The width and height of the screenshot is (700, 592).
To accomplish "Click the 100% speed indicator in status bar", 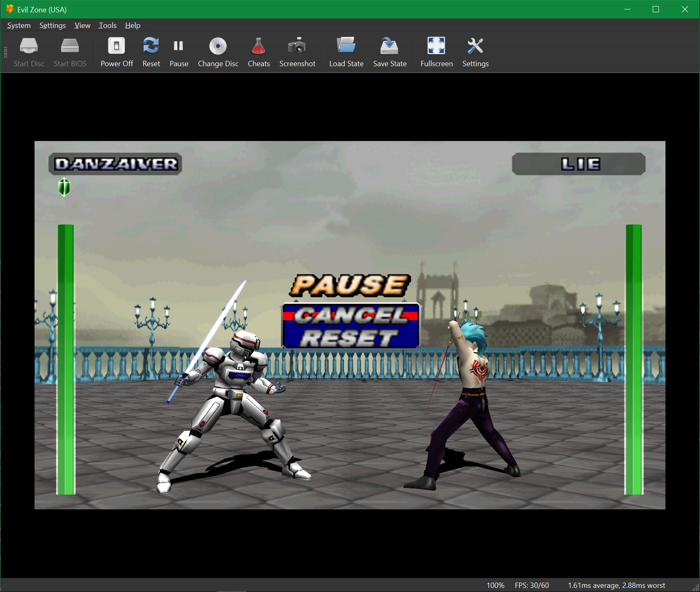I will point(495,585).
